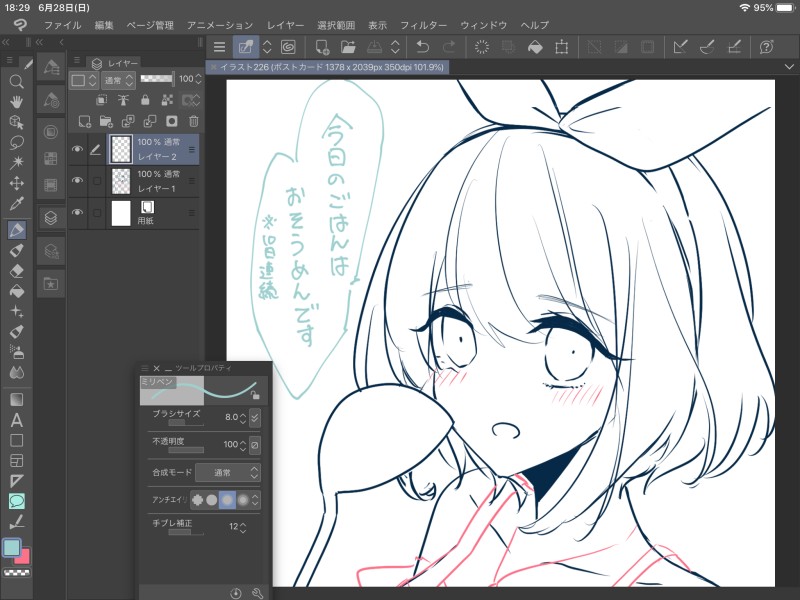
Task: Select the Fill bucket tool in sidebar
Action: point(16,291)
